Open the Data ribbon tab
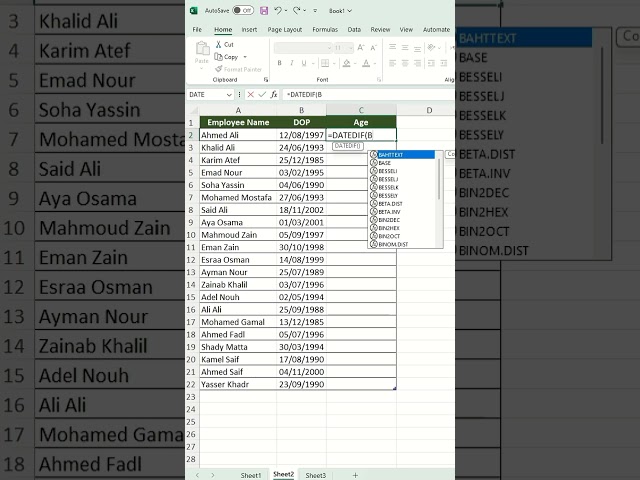This screenshot has width=640, height=480. pos(354,29)
